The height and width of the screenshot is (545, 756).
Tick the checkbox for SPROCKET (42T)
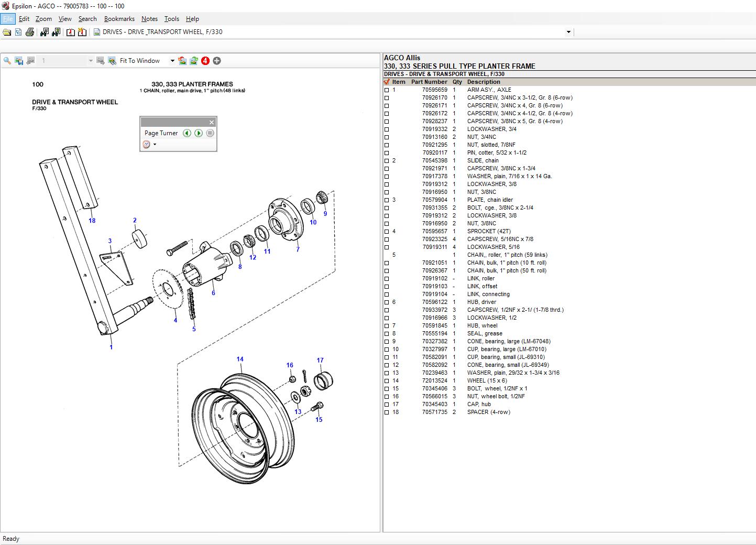[387, 232]
